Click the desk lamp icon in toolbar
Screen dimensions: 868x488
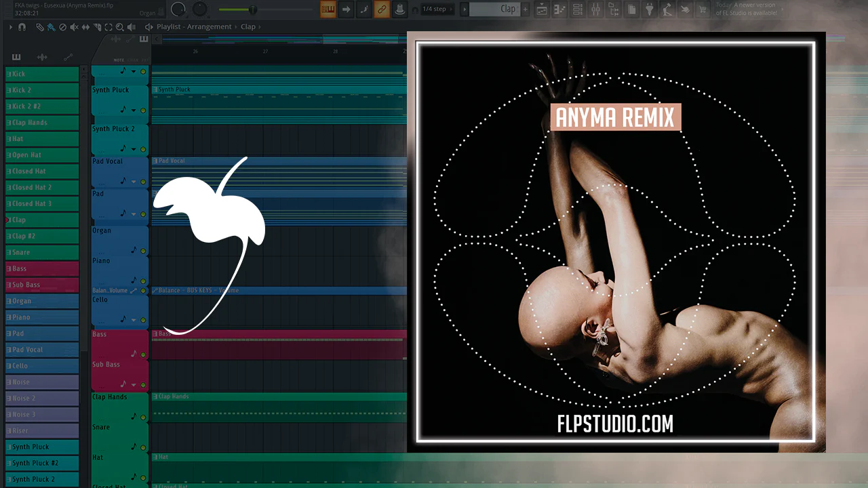click(x=667, y=9)
